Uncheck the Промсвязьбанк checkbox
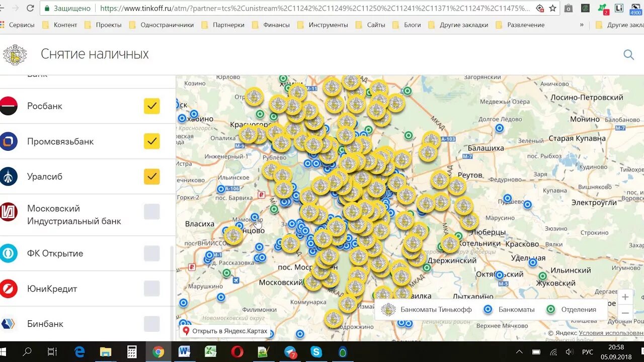The width and height of the screenshot is (644, 362). pyautogui.click(x=152, y=141)
